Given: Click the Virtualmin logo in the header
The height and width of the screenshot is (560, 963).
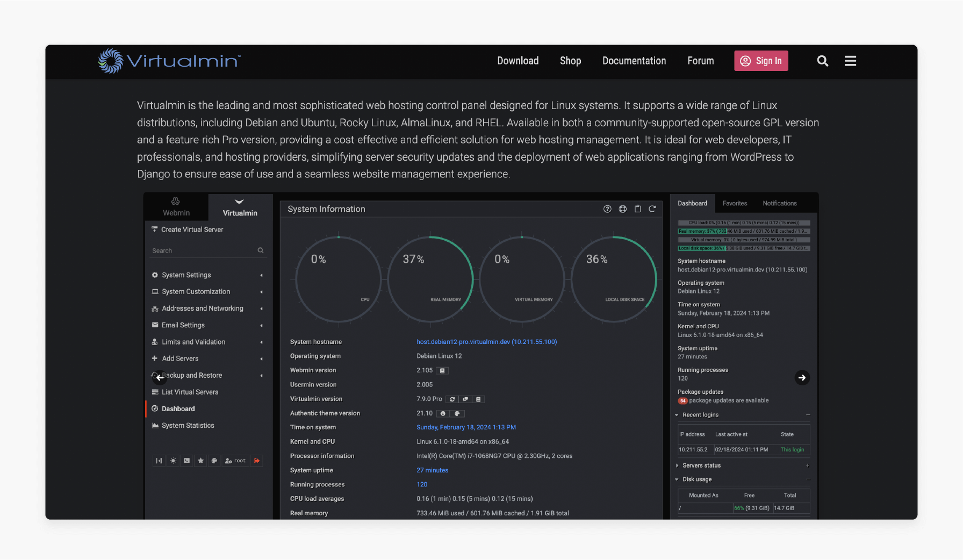Looking at the screenshot, I should point(169,61).
